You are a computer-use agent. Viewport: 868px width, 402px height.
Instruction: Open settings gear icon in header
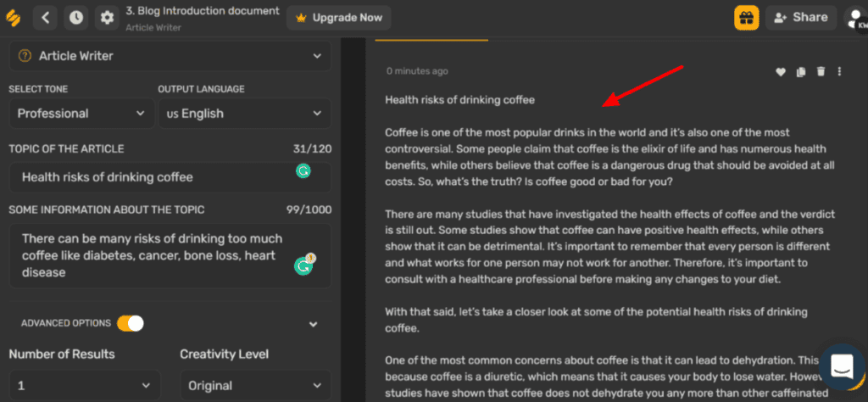click(106, 17)
